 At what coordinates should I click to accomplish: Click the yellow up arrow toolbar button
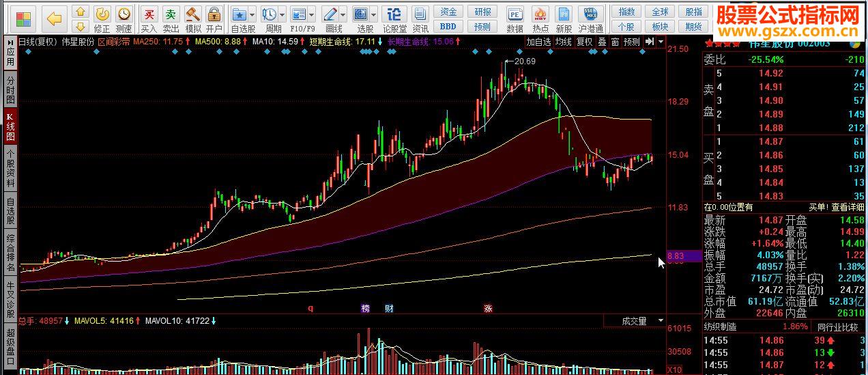pyautogui.click(x=81, y=12)
